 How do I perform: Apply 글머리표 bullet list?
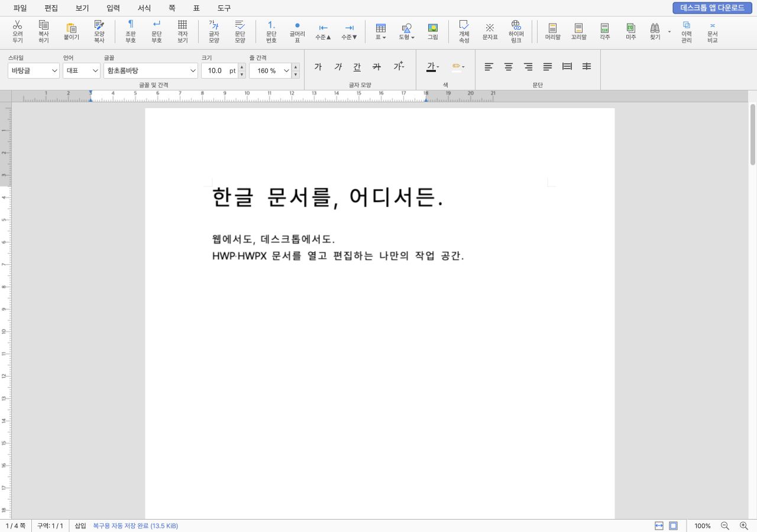[297, 31]
